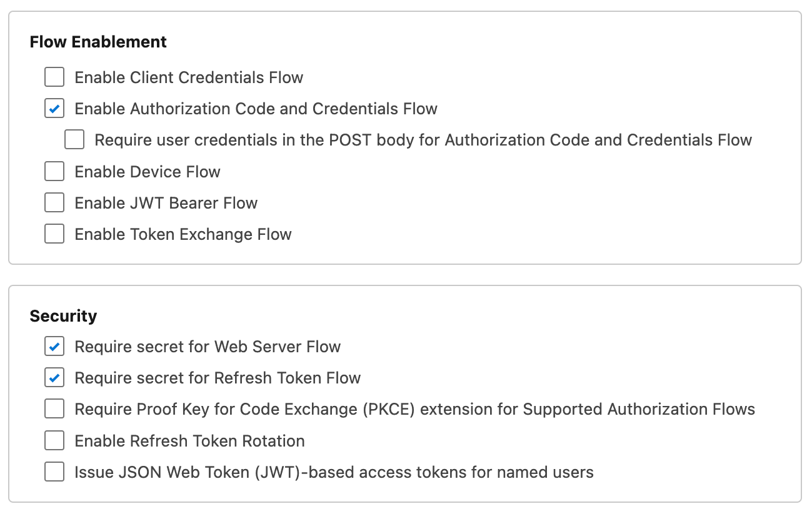
Task: Click the Enable Token Exchange Flow label
Action: coord(183,234)
